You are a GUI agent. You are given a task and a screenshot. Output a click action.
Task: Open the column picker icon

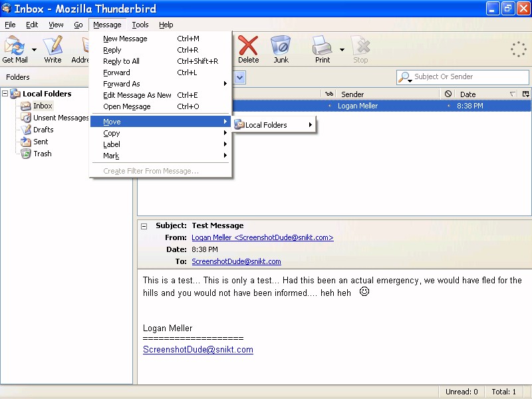pos(525,94)
